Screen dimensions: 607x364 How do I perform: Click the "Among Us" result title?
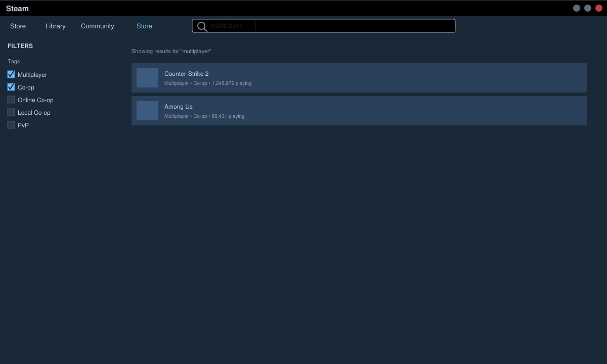click(x=179, y=107)
